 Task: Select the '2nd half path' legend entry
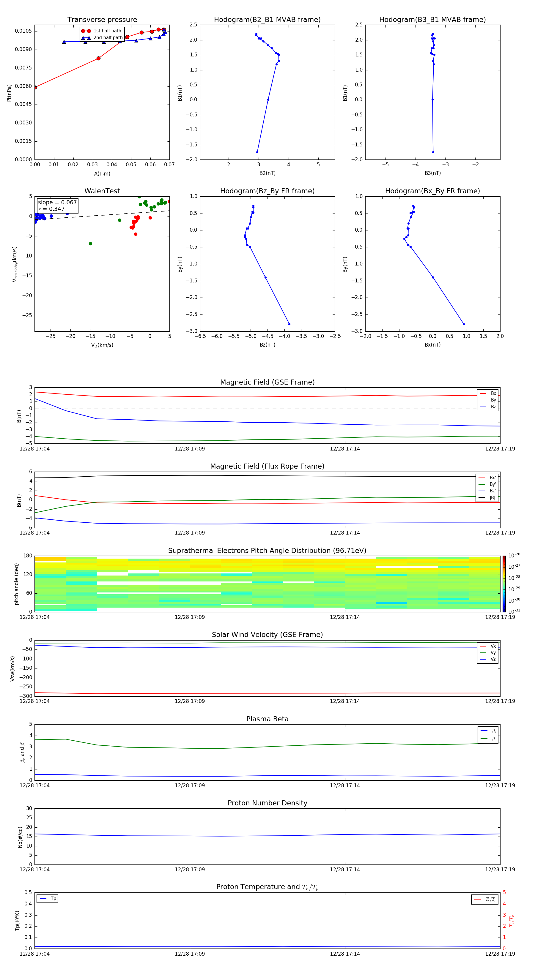pyautogui.click(x=102, y=38)
